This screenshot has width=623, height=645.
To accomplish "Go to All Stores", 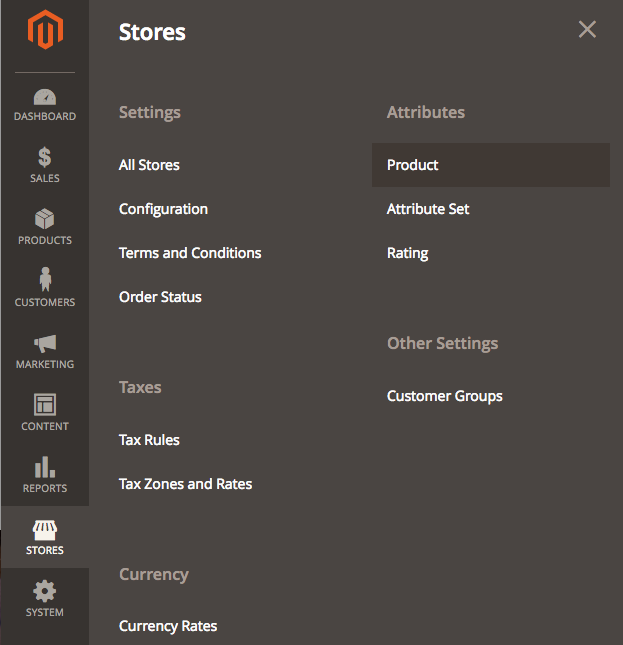I will pyautogui.click(x=149, y=165).
